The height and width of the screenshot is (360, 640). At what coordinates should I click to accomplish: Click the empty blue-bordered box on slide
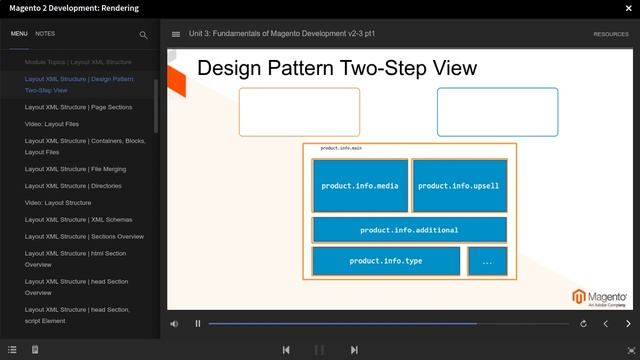(498, 112)
